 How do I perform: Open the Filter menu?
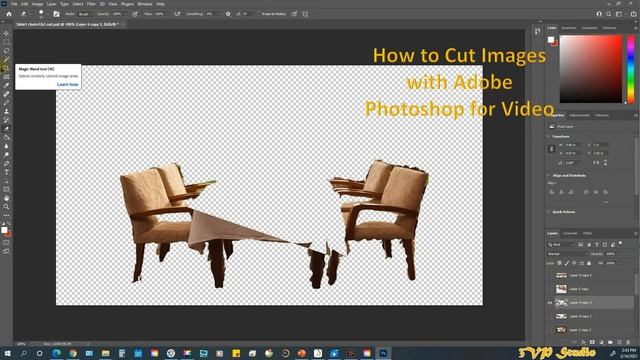(x=91, y=4)
